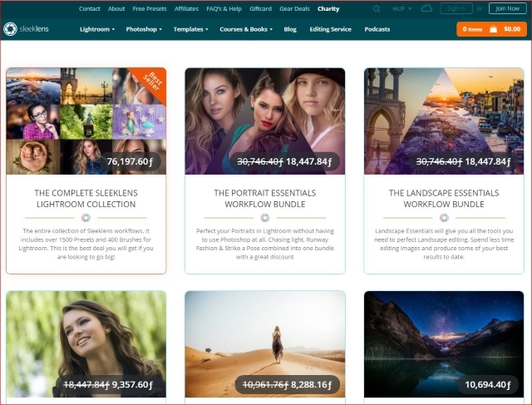Go to Free Presets
Image resolution: width=532 pixels, height=405 pixels.
pyautogui.click(x=150, y=9)
